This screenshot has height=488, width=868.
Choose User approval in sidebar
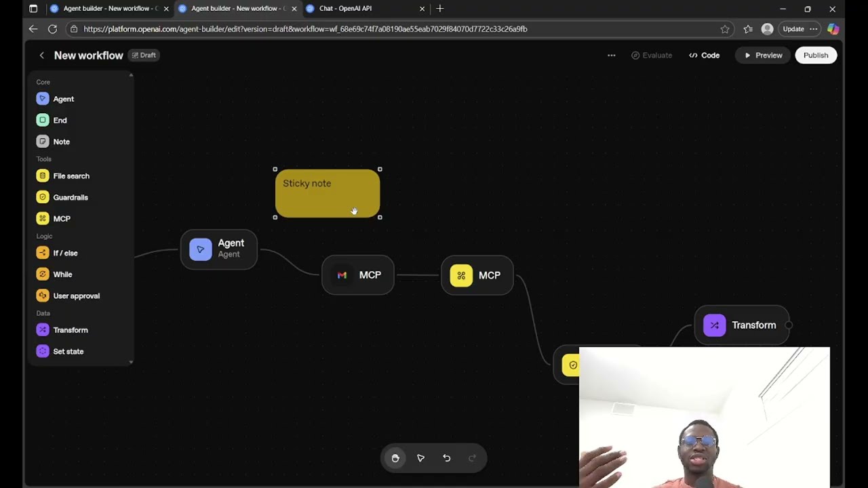pyautogui.click(x=76, y=296)
